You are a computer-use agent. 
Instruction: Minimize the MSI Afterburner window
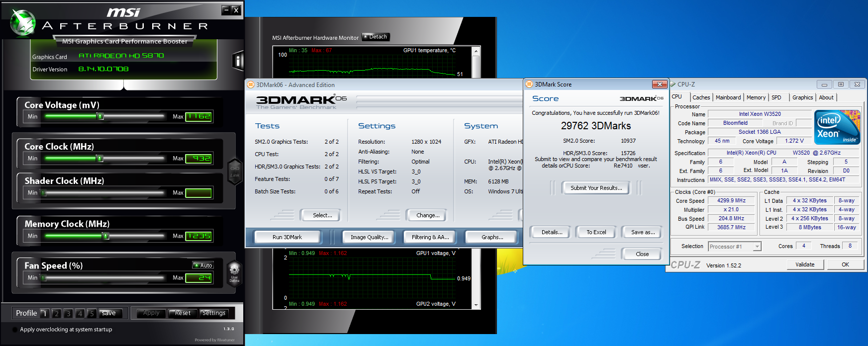226,10
